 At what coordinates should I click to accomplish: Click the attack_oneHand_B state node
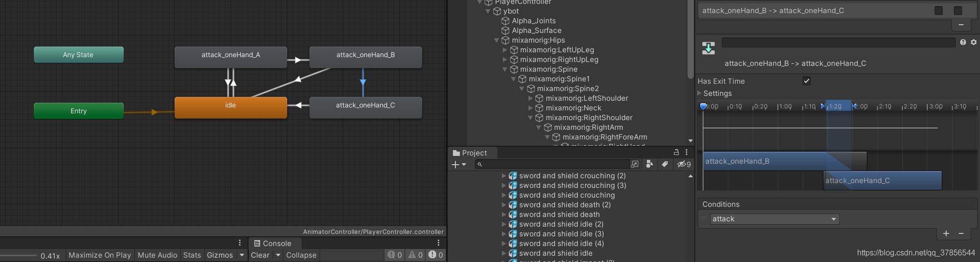coord(366,57)
